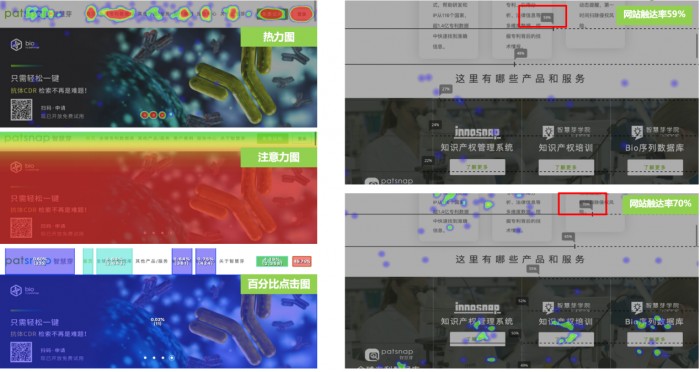
Task: Click the patsnap logo in the 70% reach panel
Action: click(x=389, y=354)
